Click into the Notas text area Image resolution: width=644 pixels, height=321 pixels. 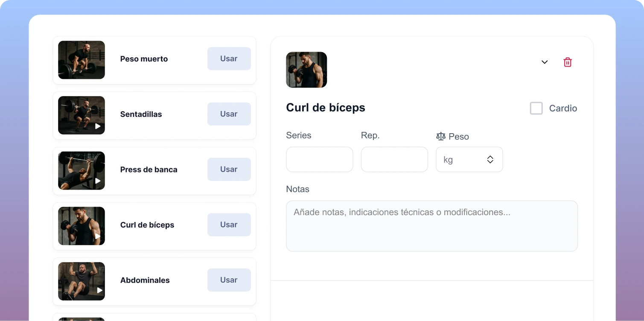click(x=432, y=226)
